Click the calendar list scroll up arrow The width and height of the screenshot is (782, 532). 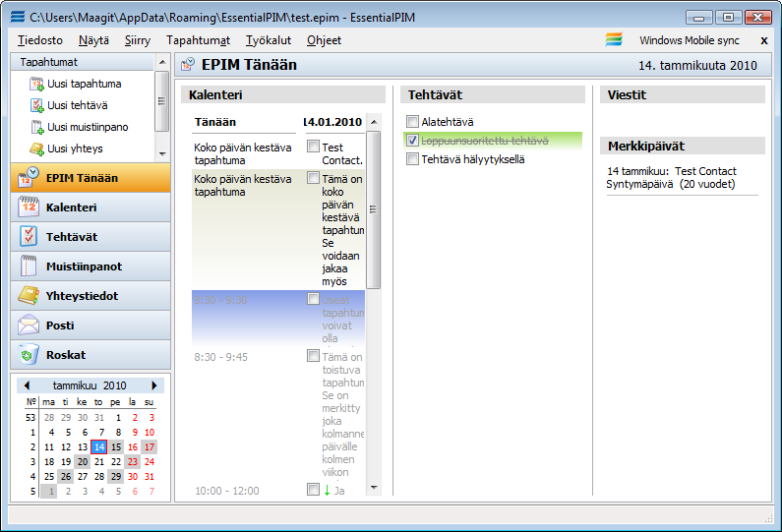coord(374,122)
